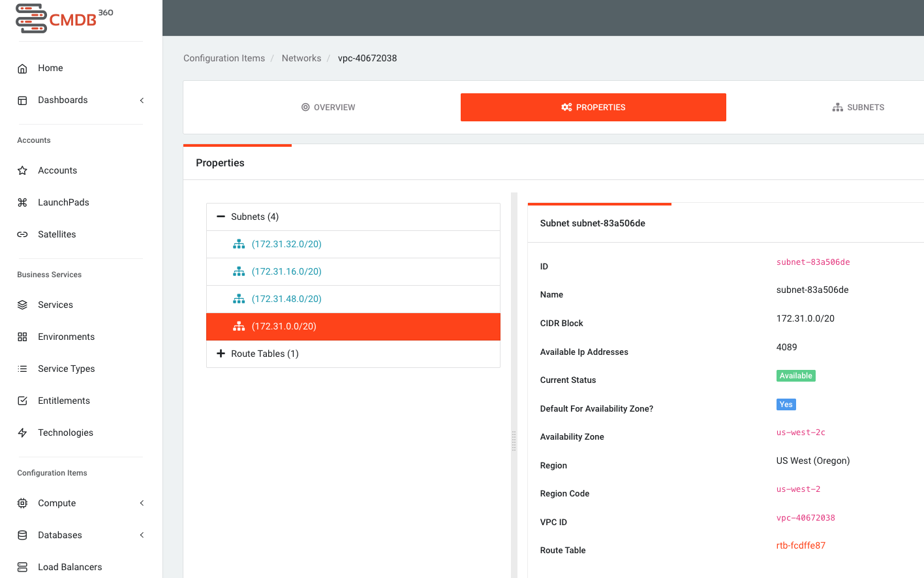Viewport: 924px width, 578px height.
Task: Click the CMDB 360 logo
Action: 64,18
